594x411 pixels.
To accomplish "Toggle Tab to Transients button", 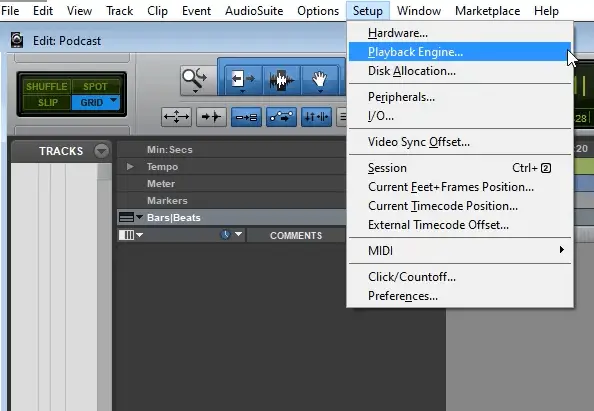I will [211, 117].
